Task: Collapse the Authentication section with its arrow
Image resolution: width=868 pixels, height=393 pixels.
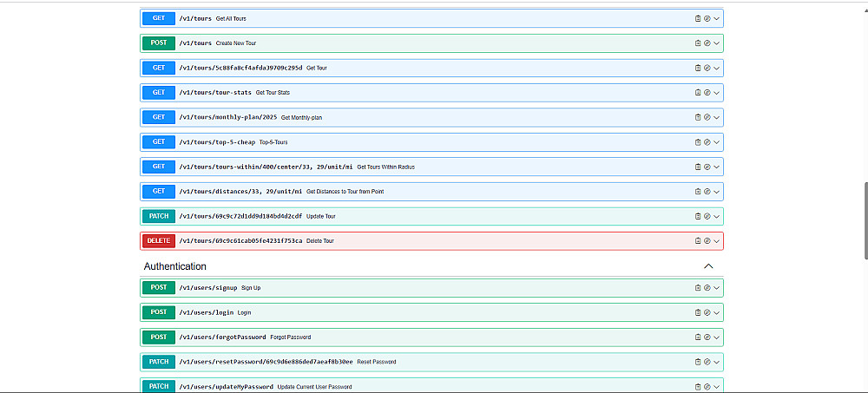Action: (708, 266)
